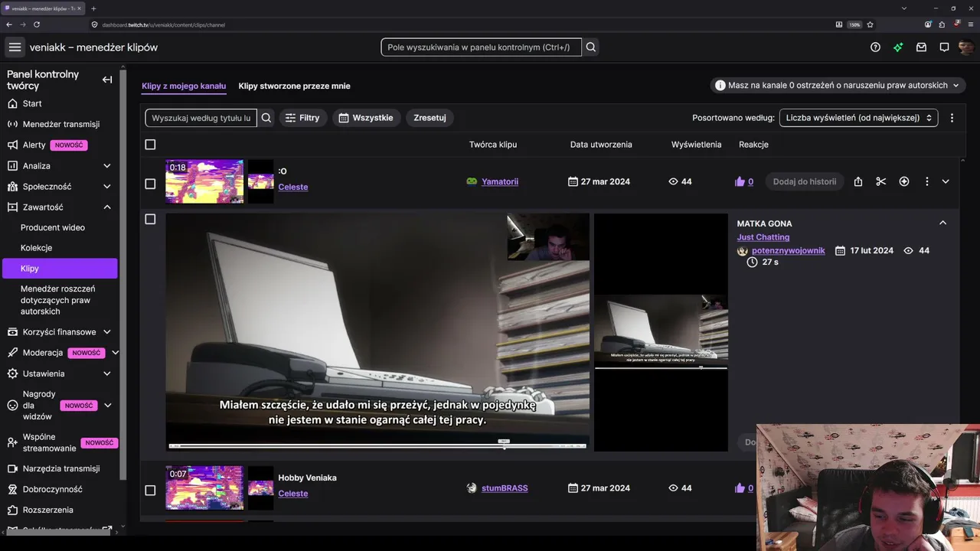Image resolution: width=980 pixels, height=551 pixels.
Task: Open Narzędzia transmisji in sidebar
Action: pyautogui.click(x=61, y=469)
